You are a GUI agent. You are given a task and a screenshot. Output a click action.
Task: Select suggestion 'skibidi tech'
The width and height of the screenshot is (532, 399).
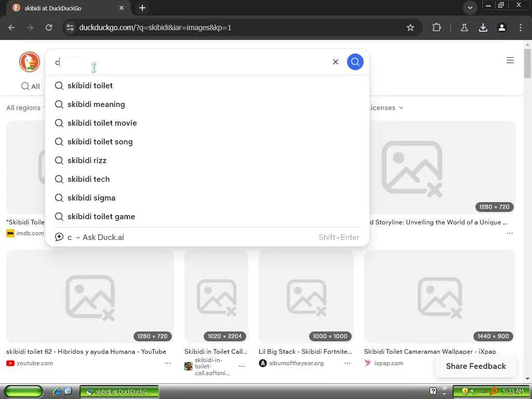point(207,179)
